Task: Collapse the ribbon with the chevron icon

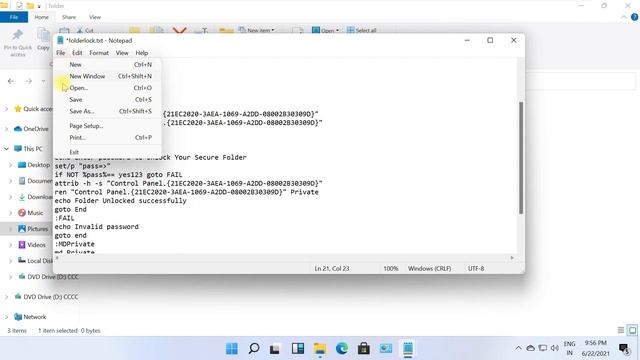Action: point(624,17)
